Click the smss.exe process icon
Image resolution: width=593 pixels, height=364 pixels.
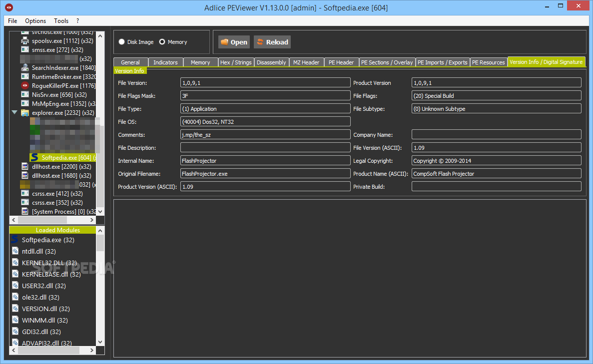pos(25,49)
